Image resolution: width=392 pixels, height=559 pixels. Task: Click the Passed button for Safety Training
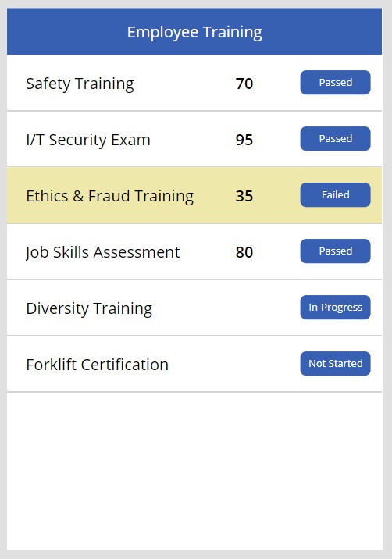pyautogui.click(x=335, y=82)
